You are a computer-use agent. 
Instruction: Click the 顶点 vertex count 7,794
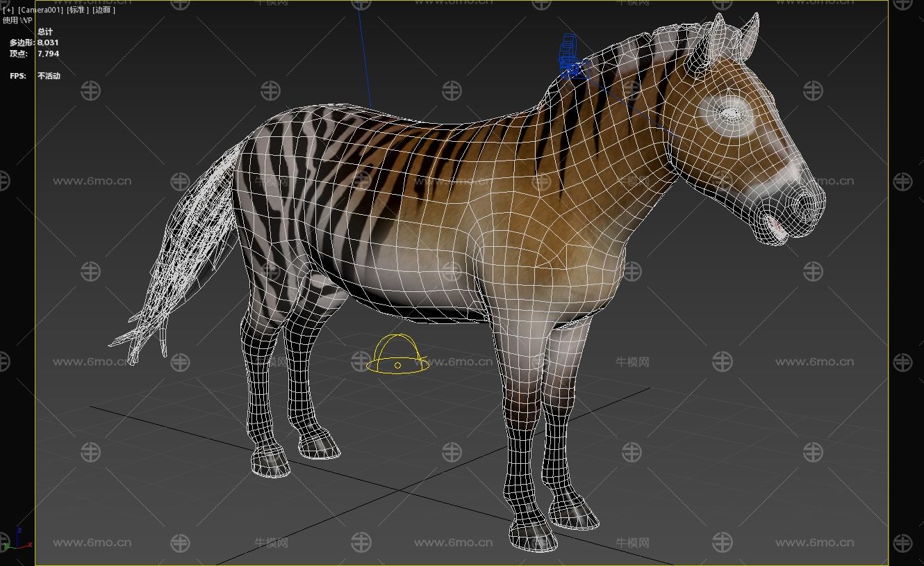[x=47, y=54]
